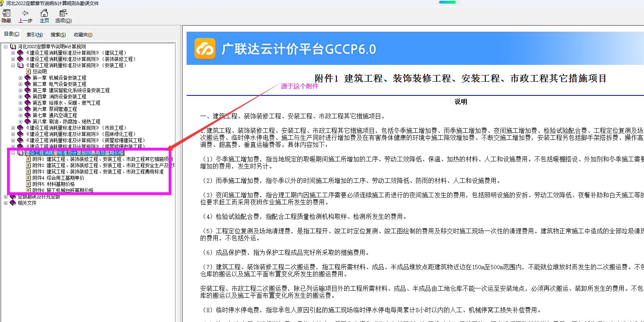Click the book icon beside （市政工程）
The image size is (644, 322).
tap(20, 128)
